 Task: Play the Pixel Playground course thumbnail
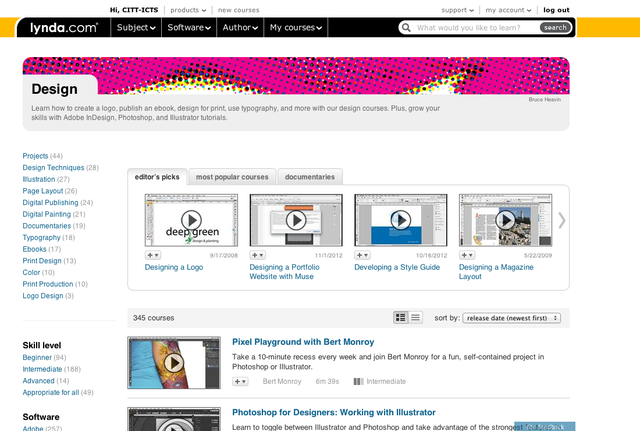tap(174, 362)
